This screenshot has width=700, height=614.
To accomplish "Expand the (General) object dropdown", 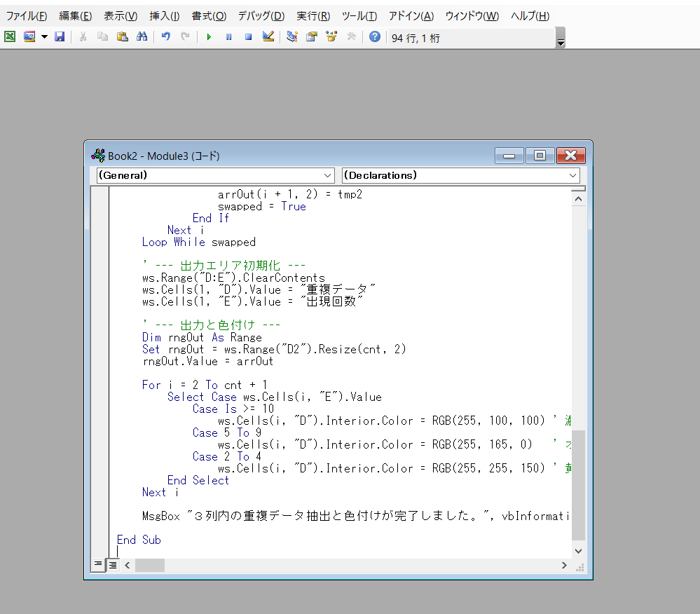I will click(x=327, y=175).
